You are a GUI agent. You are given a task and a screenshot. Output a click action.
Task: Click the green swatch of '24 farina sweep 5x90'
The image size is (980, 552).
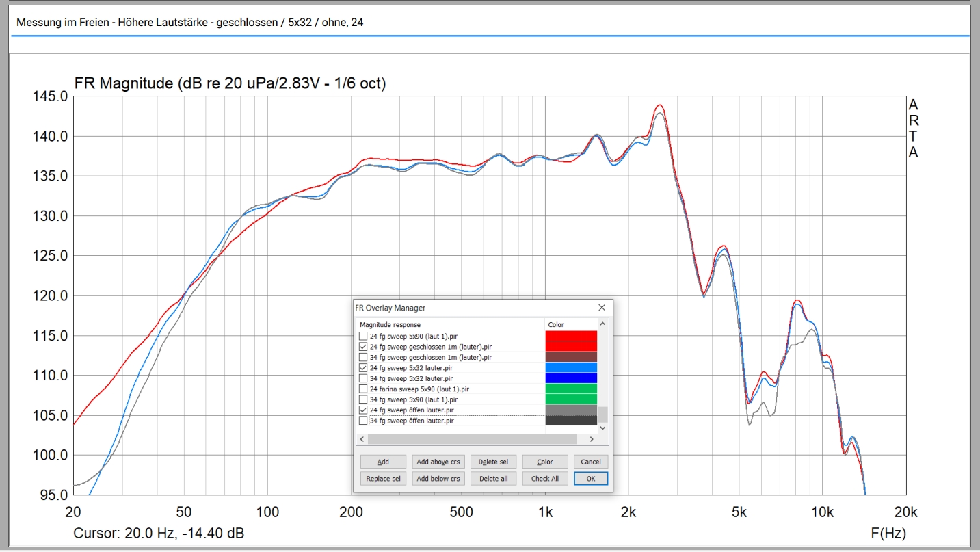[x=571, y=389]
